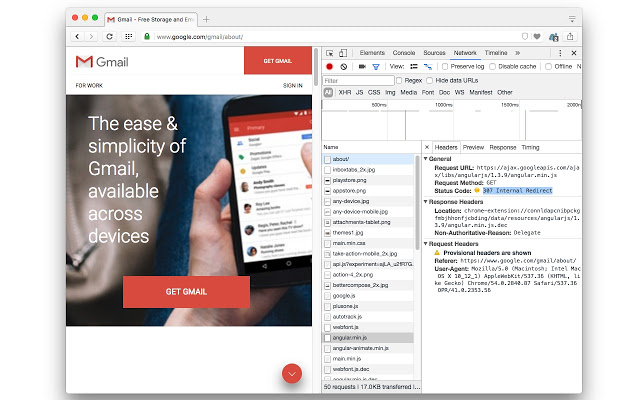Click the top GET GMAIL button in the header
Viewport: 640px width, 400px height.
[278, 61]
